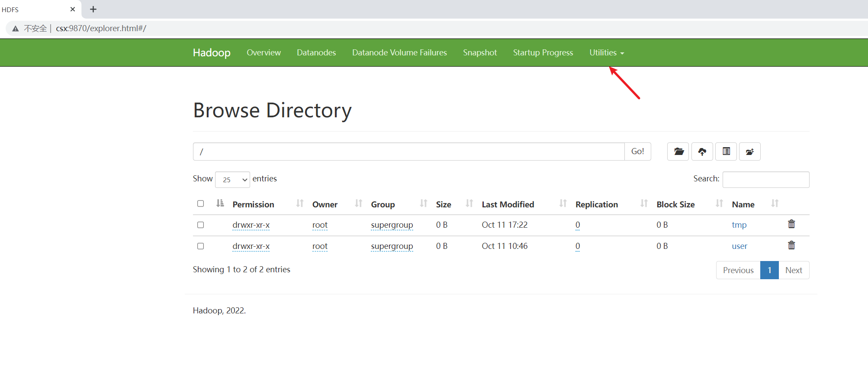Click user row permission drwxr-xr-x
The image size is (868, 374).
tap(251, 246)
